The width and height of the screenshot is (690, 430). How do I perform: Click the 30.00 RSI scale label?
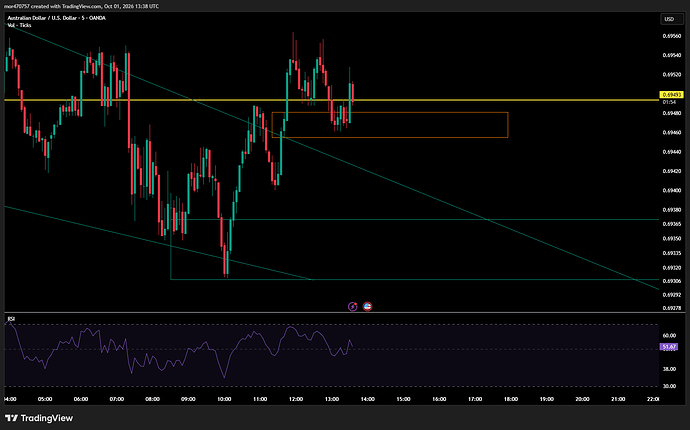click(669, 386)
